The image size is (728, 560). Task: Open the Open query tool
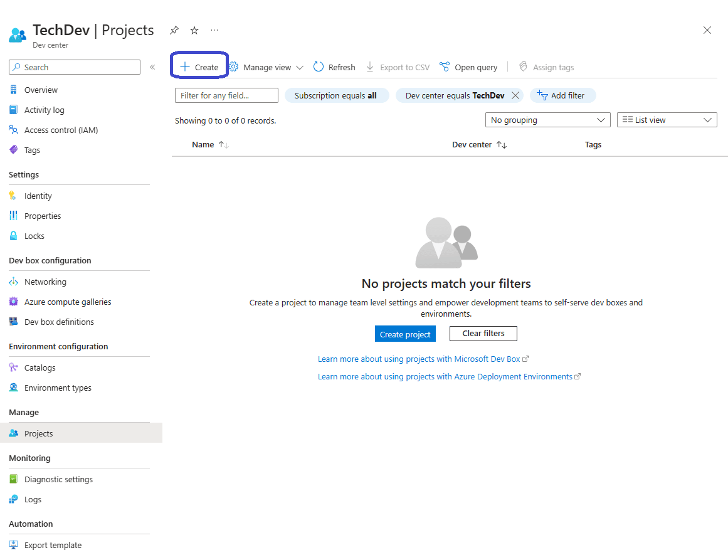click(468, 67)
